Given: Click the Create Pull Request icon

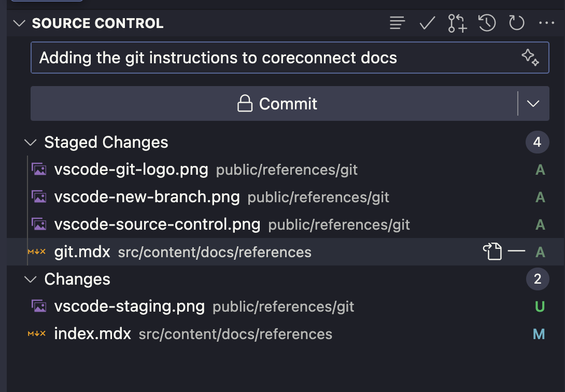Looking at the screenshot, I should click(457, 23).
